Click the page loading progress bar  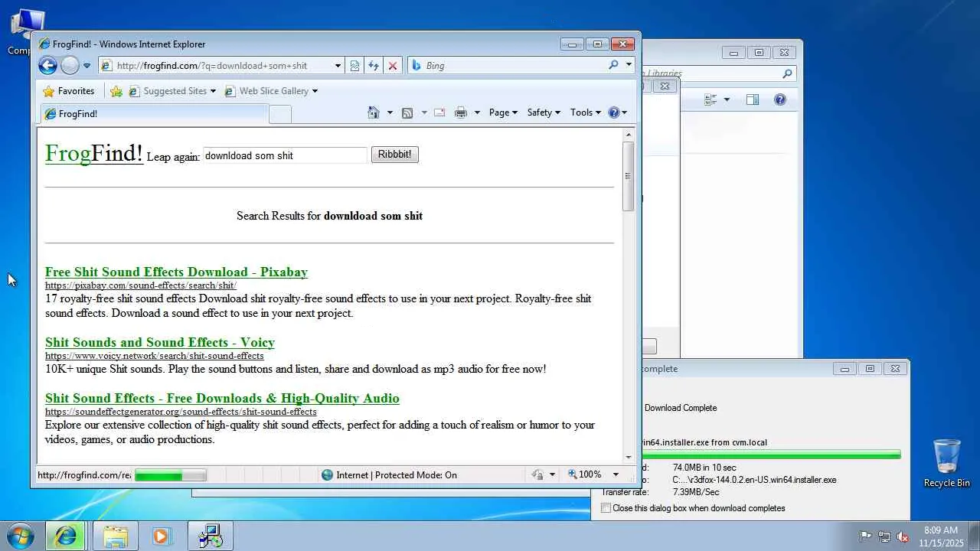point(171,475)
